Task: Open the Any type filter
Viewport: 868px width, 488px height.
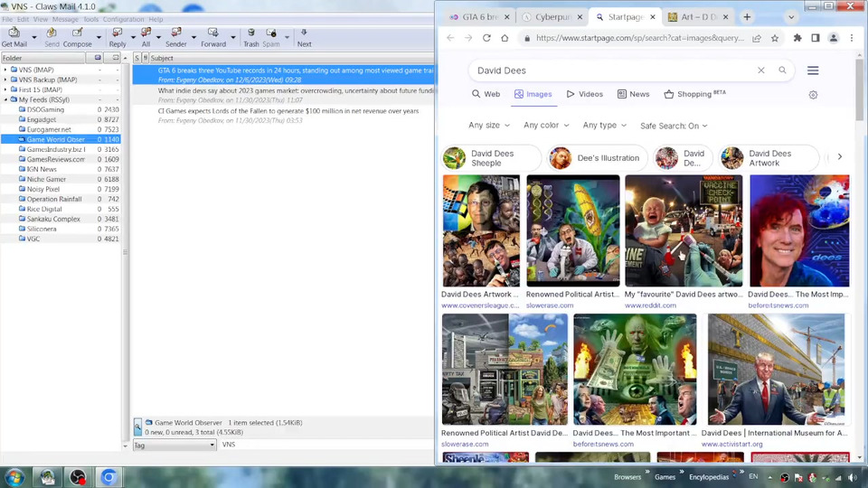Action: point(605,126)
